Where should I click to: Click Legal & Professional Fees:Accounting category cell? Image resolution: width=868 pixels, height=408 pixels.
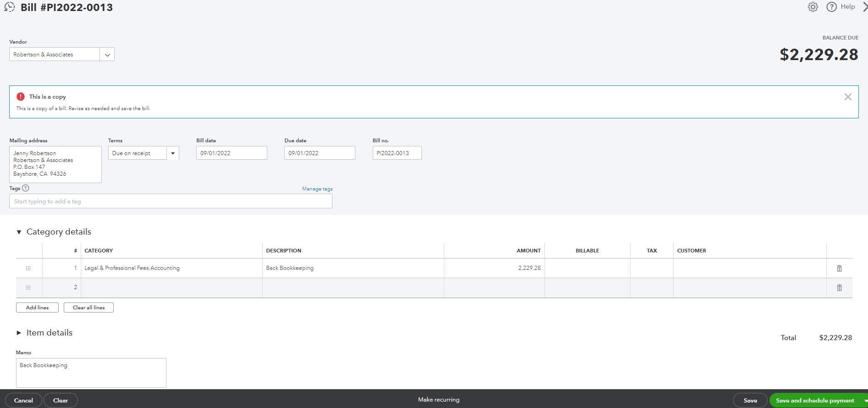[x=171, y=268]
